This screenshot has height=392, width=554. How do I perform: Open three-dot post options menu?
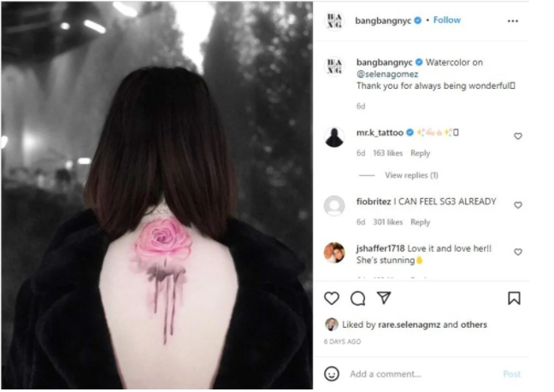click(513, 21)
